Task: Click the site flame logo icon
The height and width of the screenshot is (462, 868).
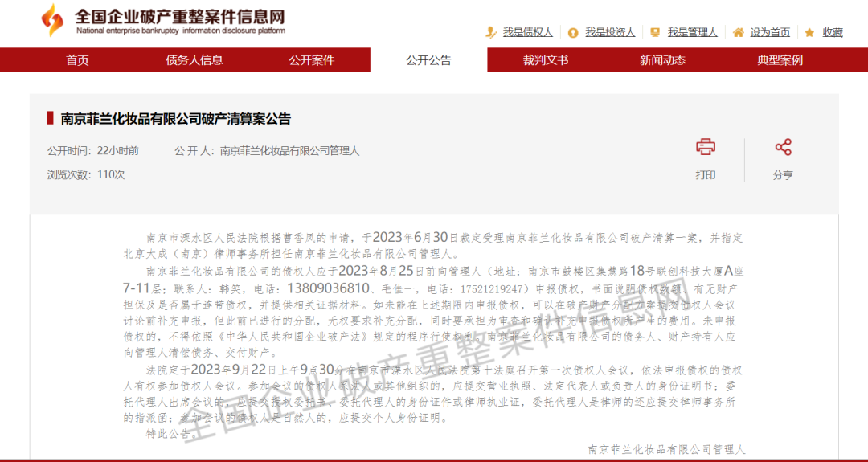Action: (x=53, y=20)
